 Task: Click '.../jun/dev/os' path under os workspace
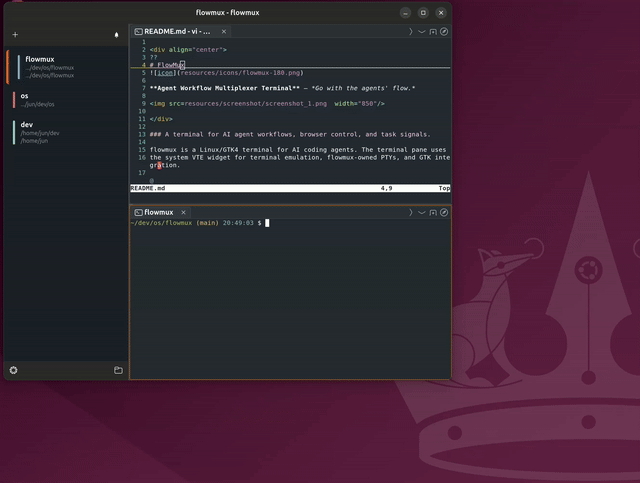point(38,104)
